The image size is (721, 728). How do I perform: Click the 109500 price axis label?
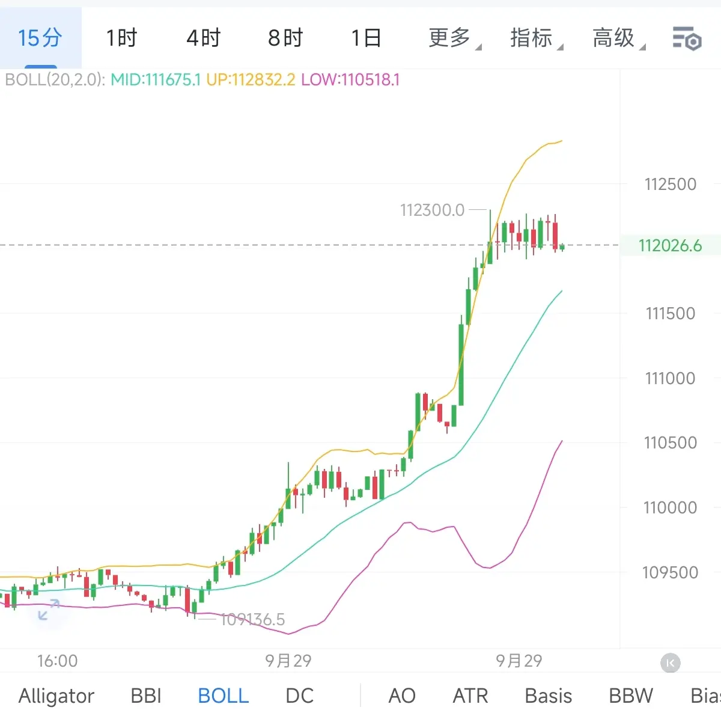[671, 572]
